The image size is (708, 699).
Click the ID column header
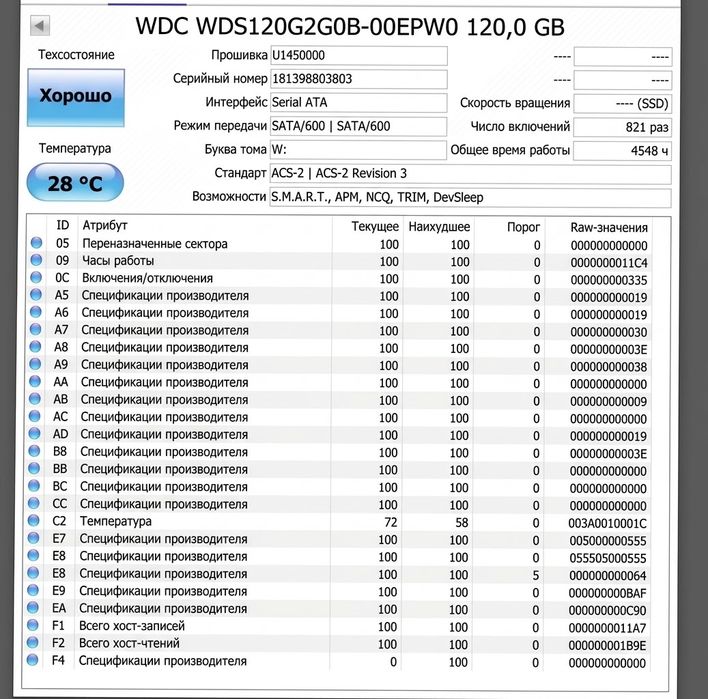63,225
